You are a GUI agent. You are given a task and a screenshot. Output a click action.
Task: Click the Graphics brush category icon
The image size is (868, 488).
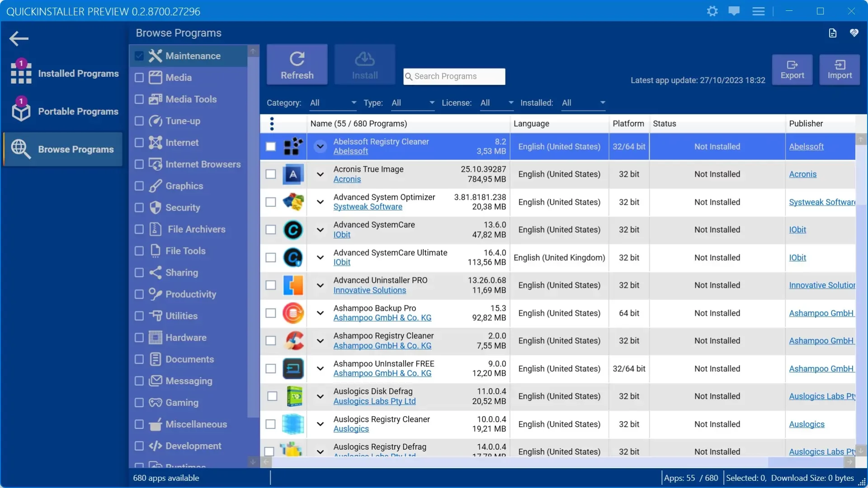click(x=155, y=186)
